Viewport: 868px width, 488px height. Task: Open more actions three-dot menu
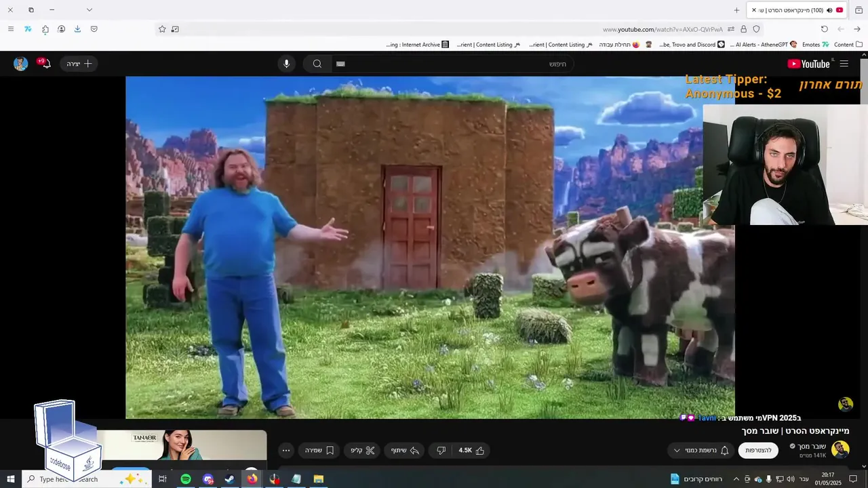click(x=286, y=450)
